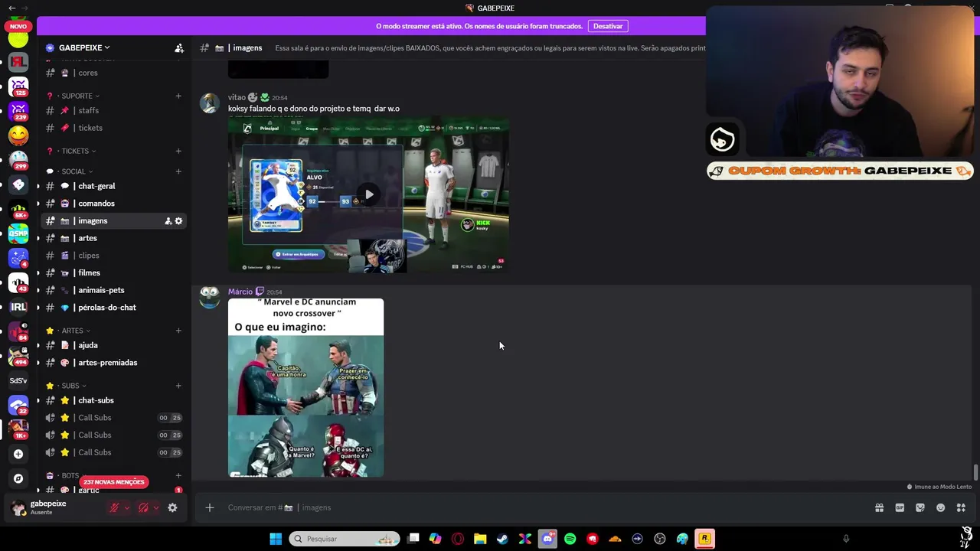Open Steam from the taskbar
The image size is (980, 551).
coord(502,539)
